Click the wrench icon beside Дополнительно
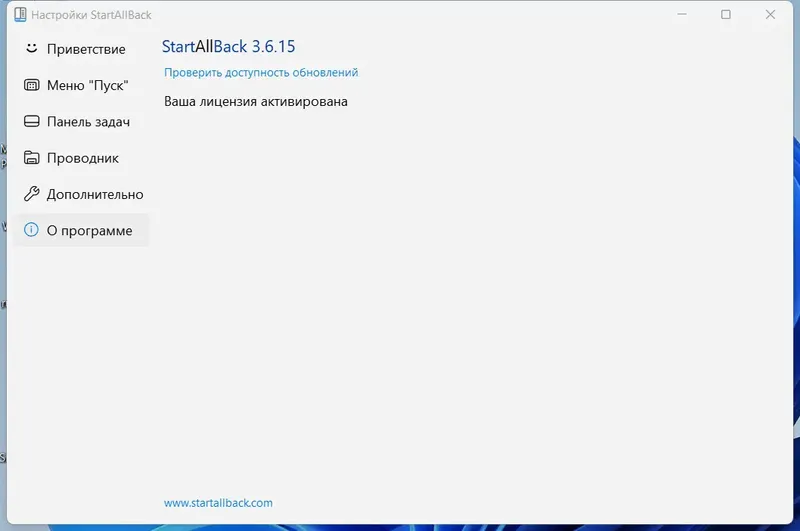Viewport: 800px width, 531px height. (x=32, y=194)
